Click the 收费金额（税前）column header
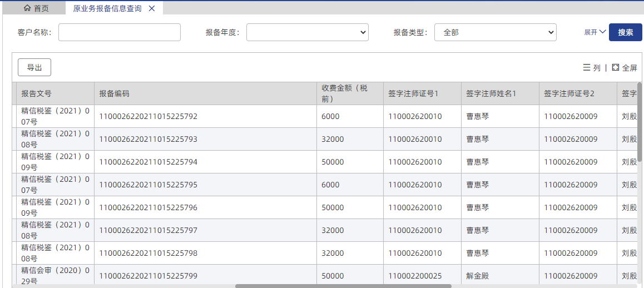644x288 pixels. 345,93
